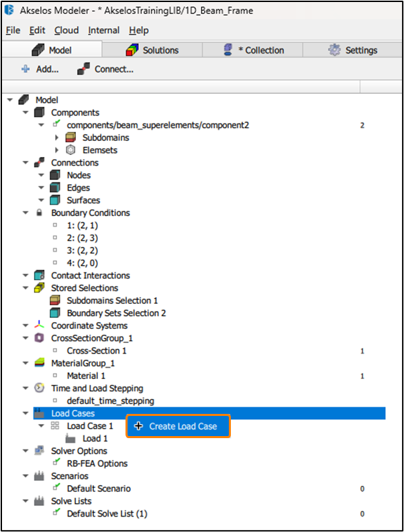Select Subdomains Selection 1
The height and width of the screenshot is (532, 404).
[x=112, y=301]
